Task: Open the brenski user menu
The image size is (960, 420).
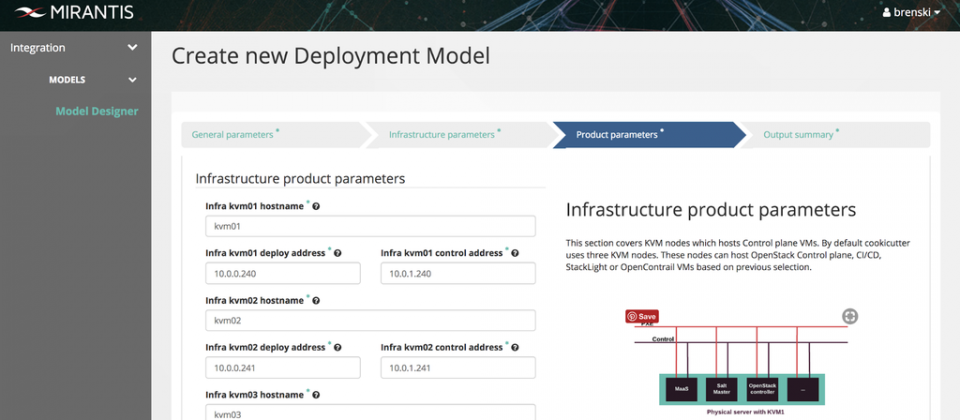Action: (912, 12)
